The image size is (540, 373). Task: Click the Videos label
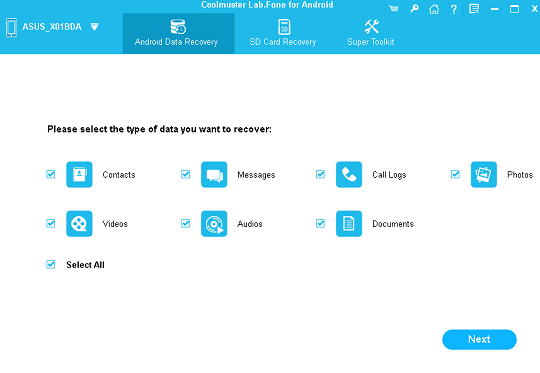[115, 224]
